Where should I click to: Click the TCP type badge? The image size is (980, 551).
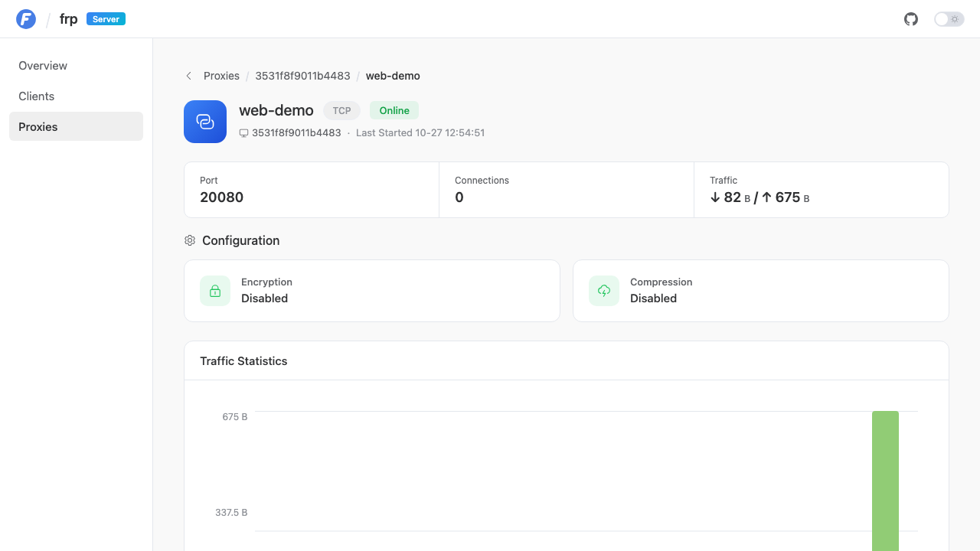[x=341, y=110]
